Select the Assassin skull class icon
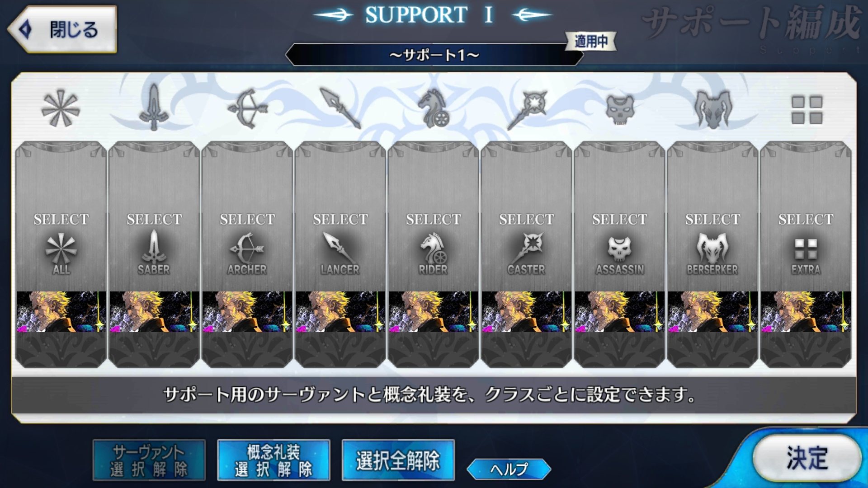This screenshot has width=868, height=488. (x=620, y=109)
